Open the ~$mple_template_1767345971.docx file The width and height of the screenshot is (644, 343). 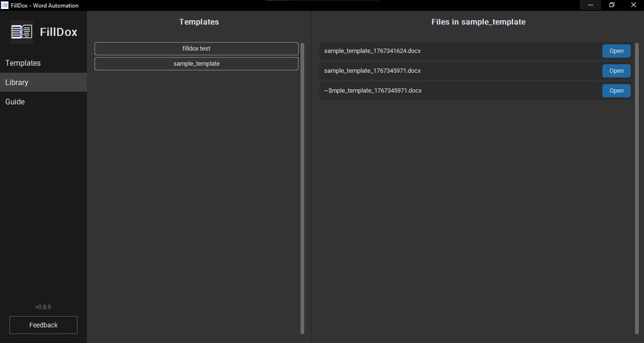[x=616, y=90]
